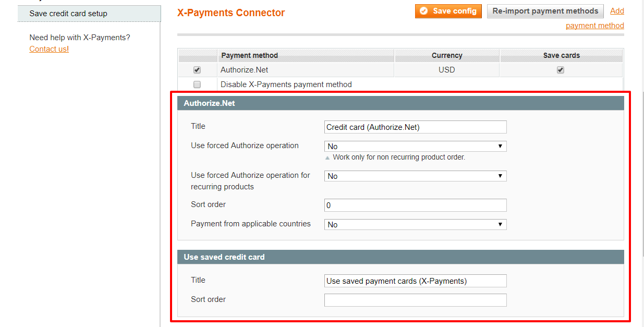
Task: Open the Add payment method link
Action: point(595,18)
